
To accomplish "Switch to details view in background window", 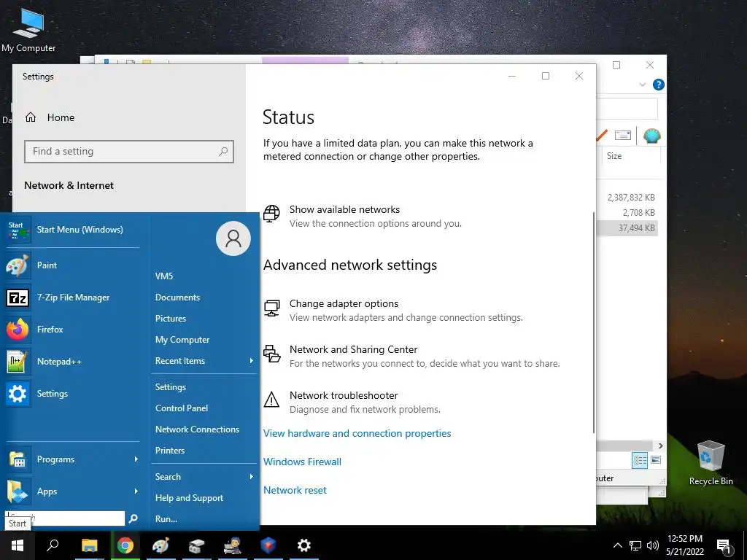I will click(x=640, y=460).
